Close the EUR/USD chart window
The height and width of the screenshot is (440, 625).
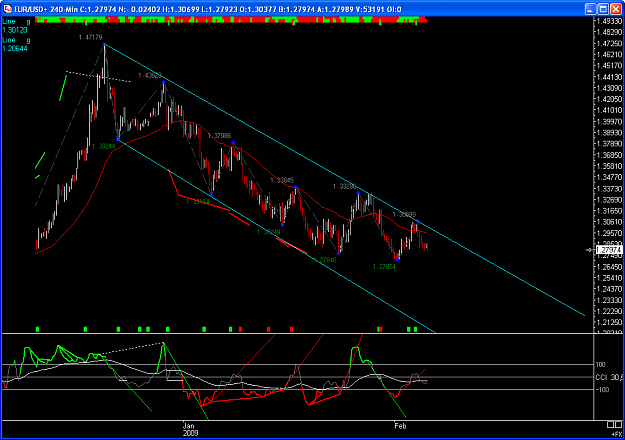(x=616, y=9)
